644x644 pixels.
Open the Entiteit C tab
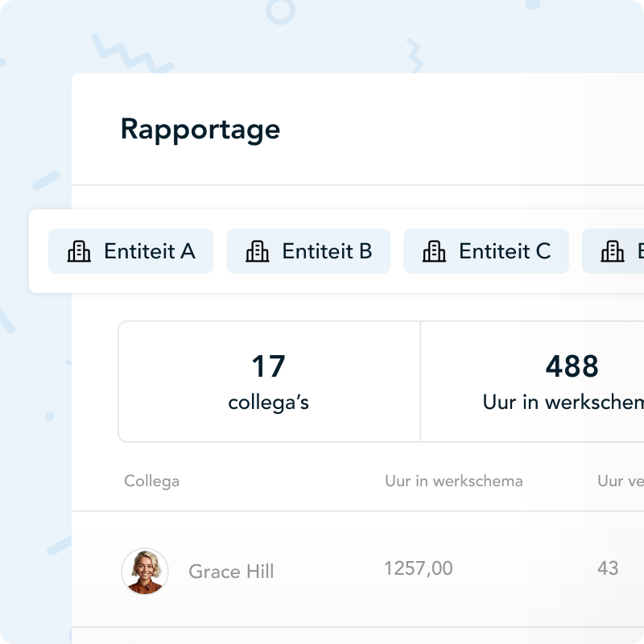486,251
